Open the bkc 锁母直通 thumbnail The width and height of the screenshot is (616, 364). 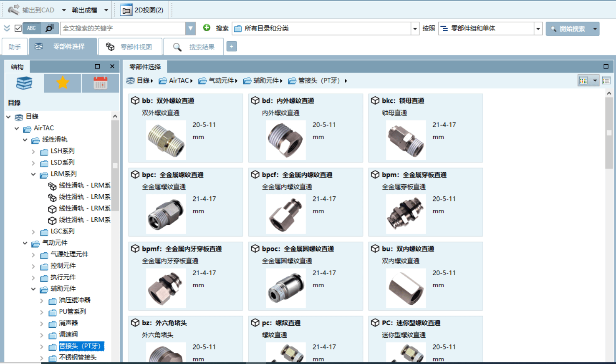[406, 140]
